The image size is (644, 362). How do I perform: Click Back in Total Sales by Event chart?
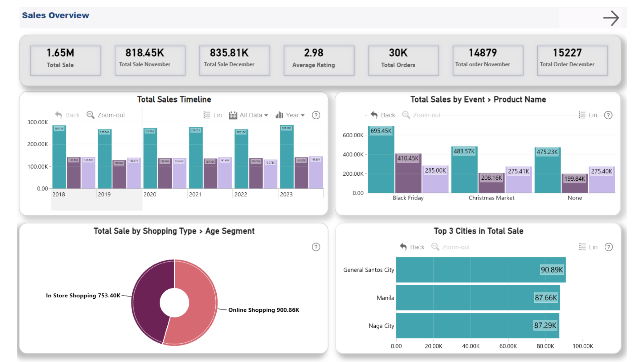coord(383,115)
